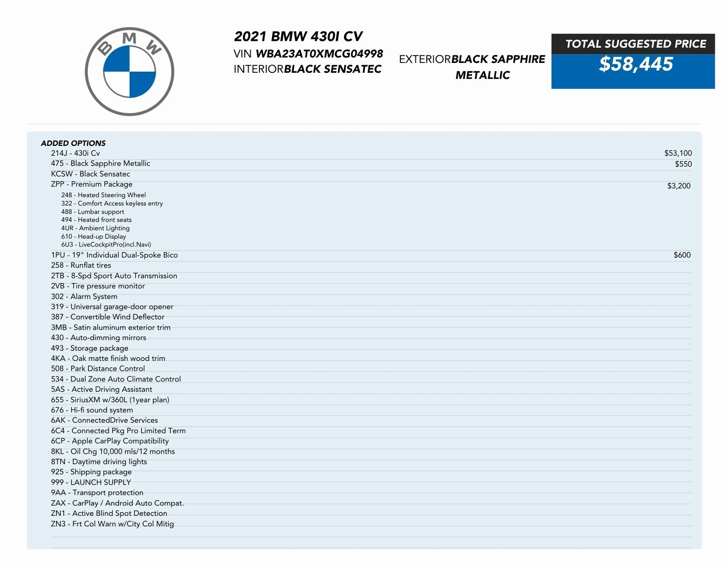The image size is (728, 562).
Task: Select the 5AS Active Driving Assistant row
Action: point(102,389)
